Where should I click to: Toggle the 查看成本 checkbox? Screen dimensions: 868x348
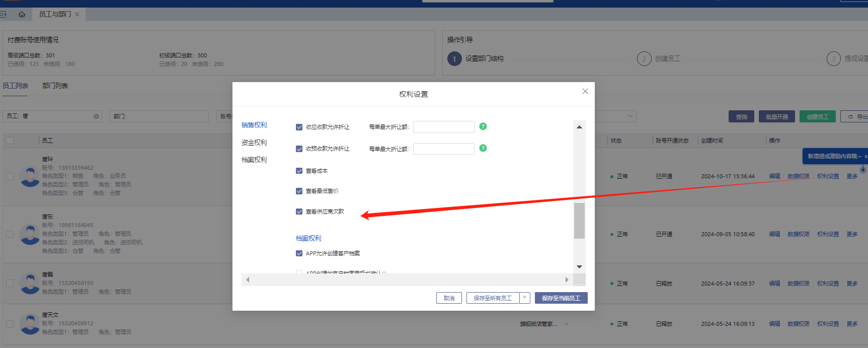[299, 171]
